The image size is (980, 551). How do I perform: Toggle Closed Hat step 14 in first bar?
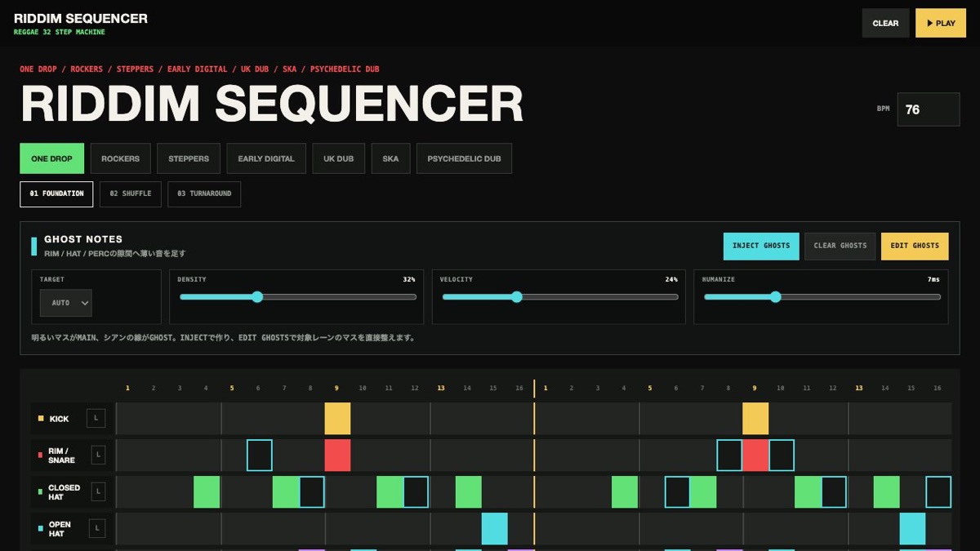[469, 492]
